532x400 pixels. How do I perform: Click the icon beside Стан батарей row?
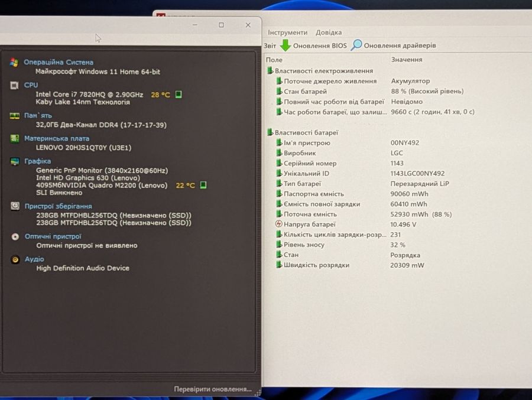pos(279,91)
